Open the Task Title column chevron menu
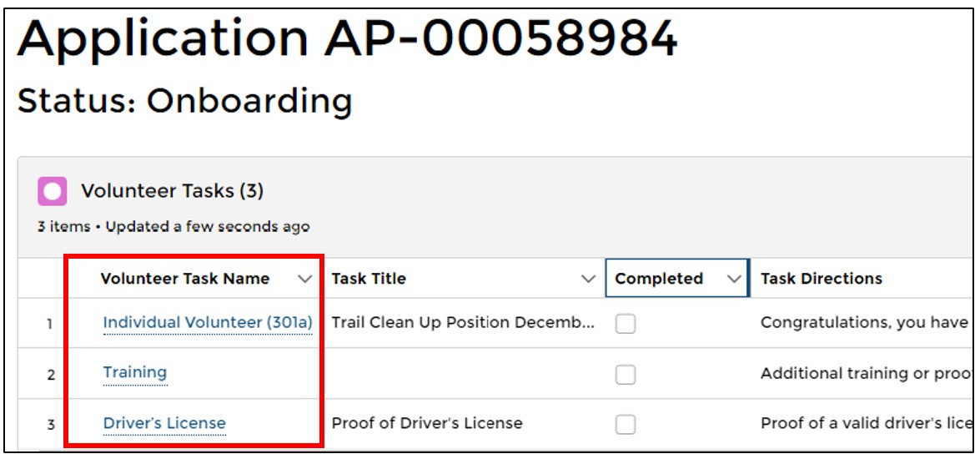Image resolution: width=980 pixels, height=459 pixels. pos(588,279)
